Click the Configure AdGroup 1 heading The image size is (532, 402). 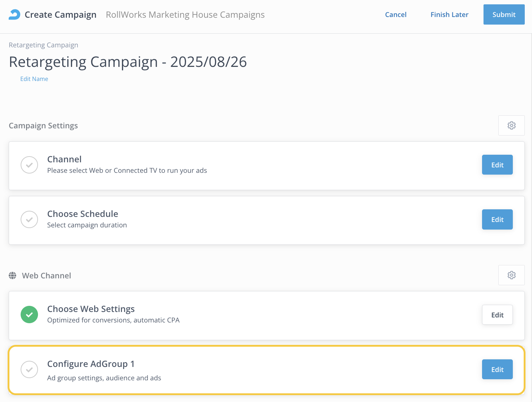pos(91,364)
